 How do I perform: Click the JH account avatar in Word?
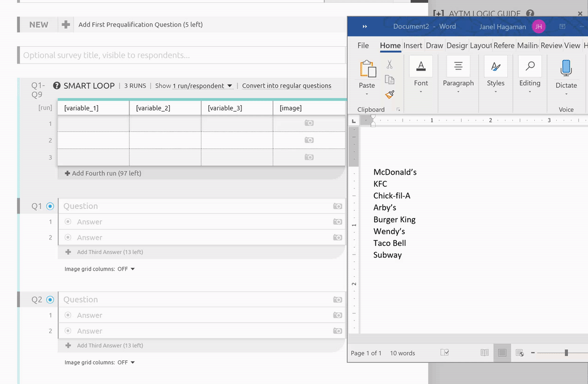[x=538, y=27]
